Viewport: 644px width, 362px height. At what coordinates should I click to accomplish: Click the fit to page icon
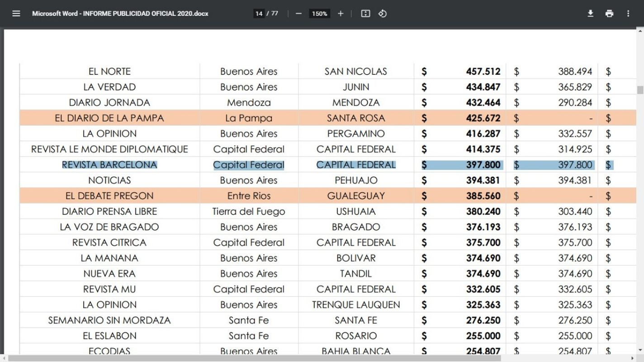click(x=365, y=14)
